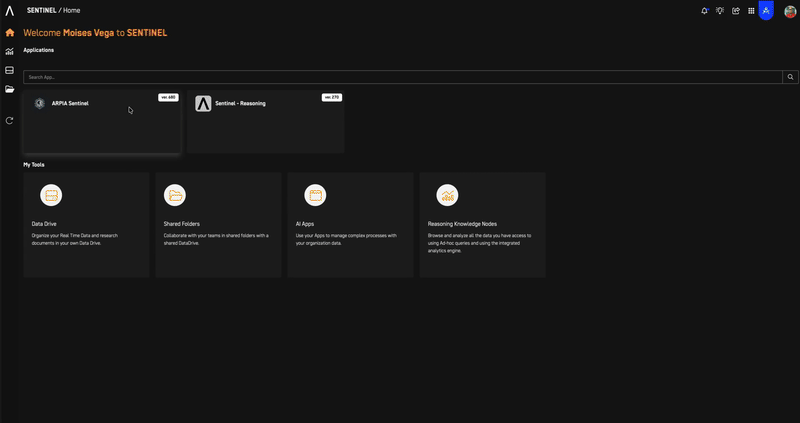800x423 pixels.
Task: Focus the Search App input field
Action: coord(403,77)
